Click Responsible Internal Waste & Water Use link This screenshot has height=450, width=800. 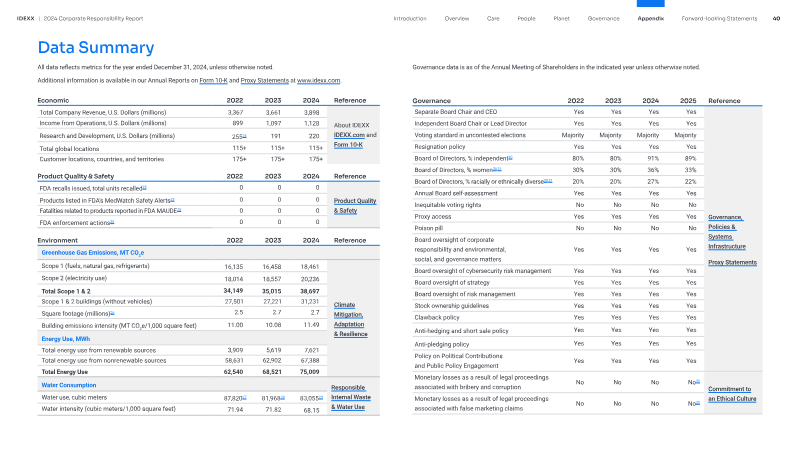pyautogui.click(x=351, y=397)
